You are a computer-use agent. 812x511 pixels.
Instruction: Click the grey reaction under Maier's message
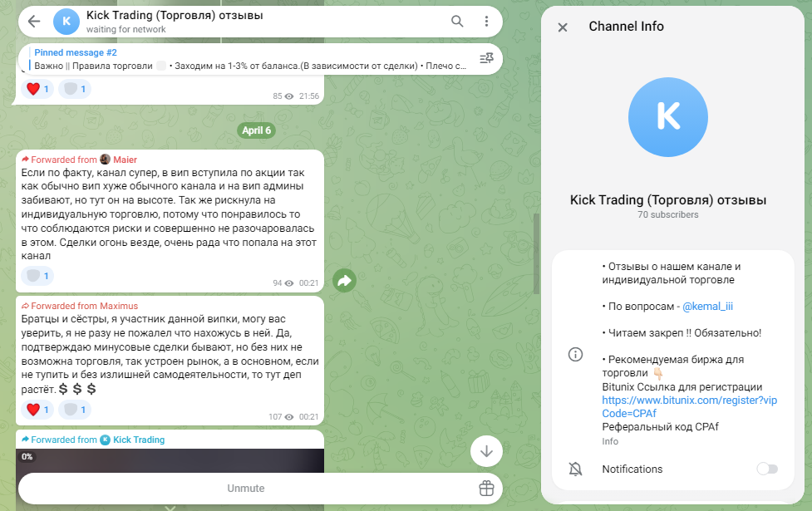click(37, 275)
